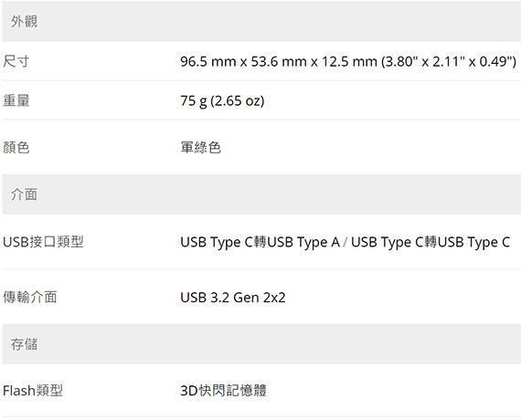Select the 重量 row label

pos(16,100)
